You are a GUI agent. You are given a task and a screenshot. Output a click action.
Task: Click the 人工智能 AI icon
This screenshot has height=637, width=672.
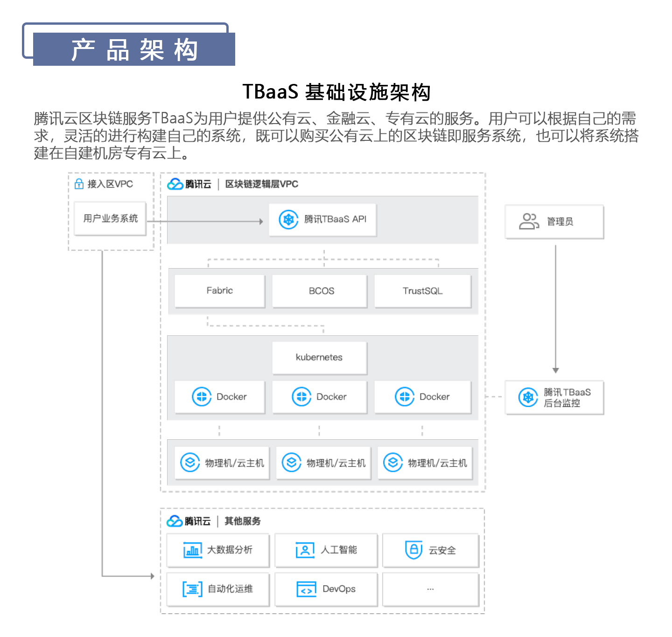304,550
